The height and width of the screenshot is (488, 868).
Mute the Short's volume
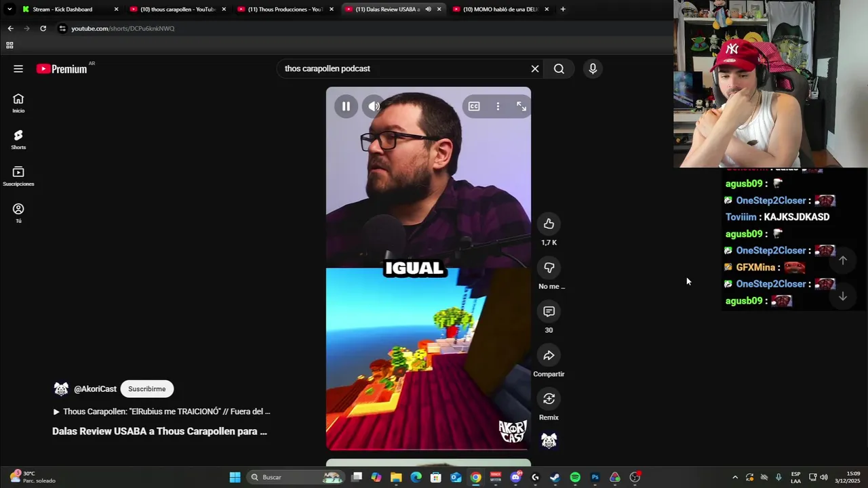(374, 106)
